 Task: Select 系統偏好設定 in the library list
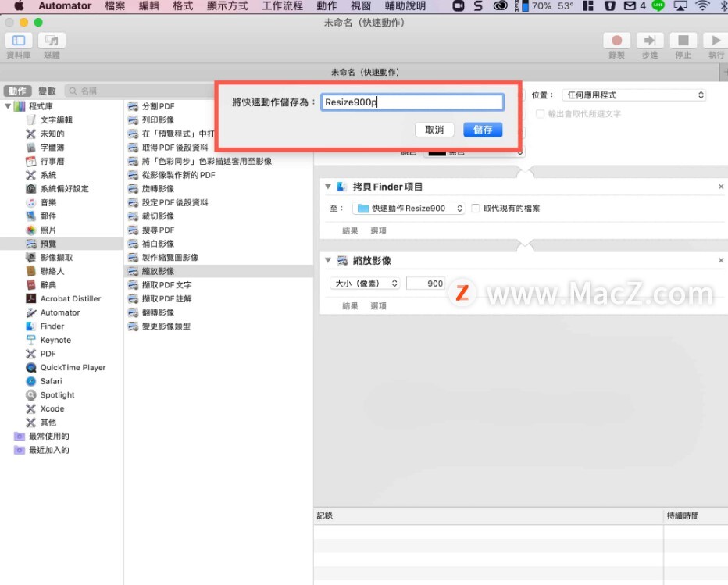(64, 188)
